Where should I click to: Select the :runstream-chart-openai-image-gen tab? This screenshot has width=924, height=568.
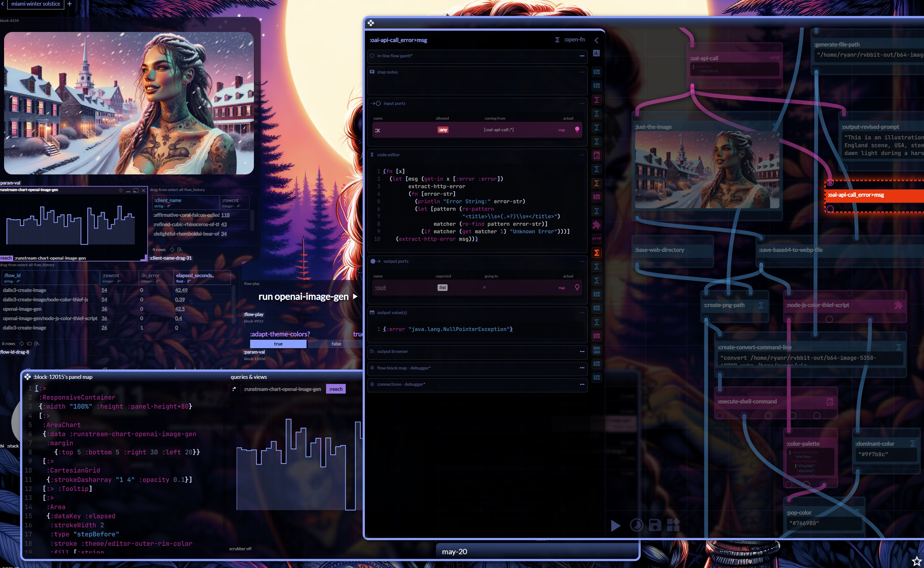(284, 389)
